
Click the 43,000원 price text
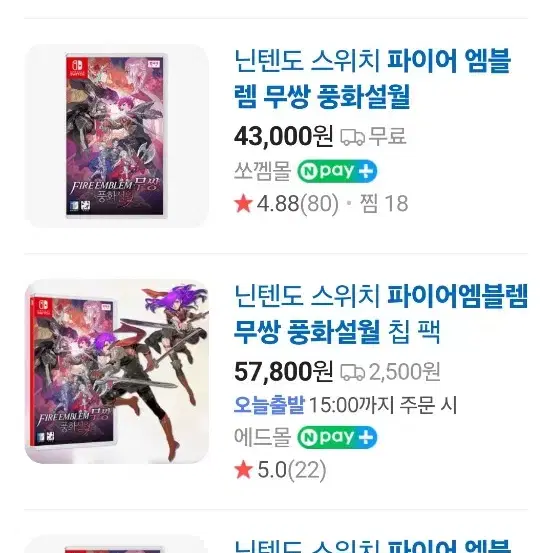pos(284,136)
